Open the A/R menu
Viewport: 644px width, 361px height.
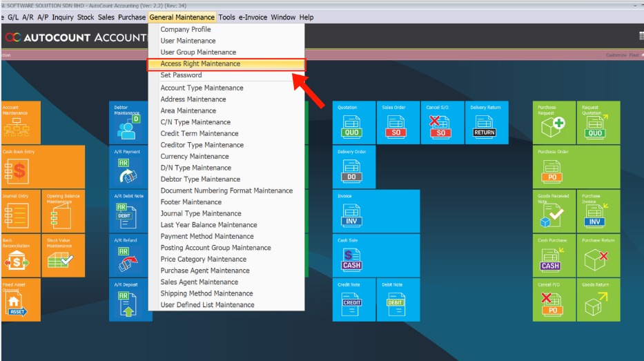pos(28,17)
